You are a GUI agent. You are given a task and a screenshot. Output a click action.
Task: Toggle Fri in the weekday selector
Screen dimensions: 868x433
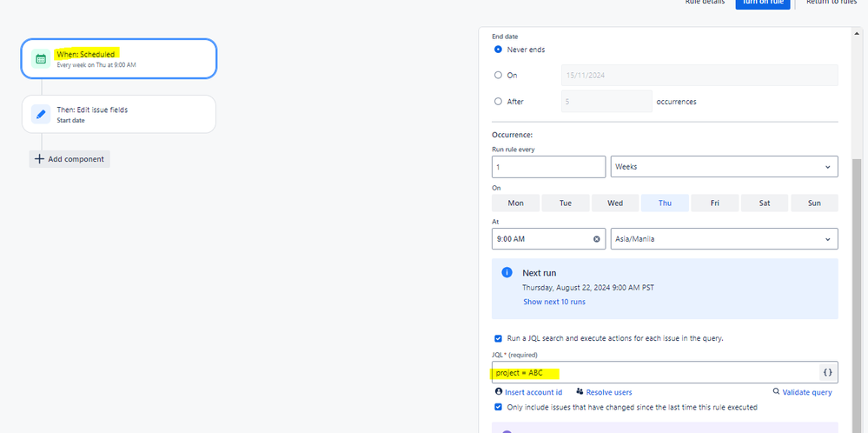pos(715,203)
